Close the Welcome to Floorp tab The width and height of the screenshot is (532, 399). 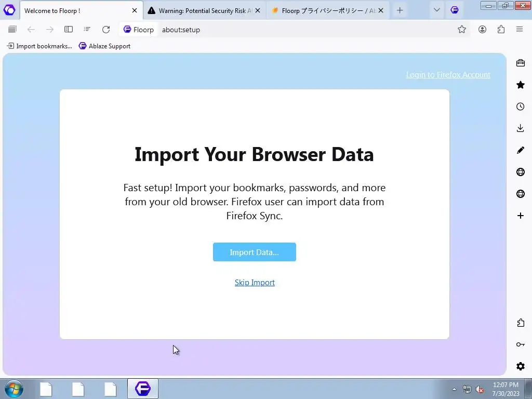pos(135,10)
